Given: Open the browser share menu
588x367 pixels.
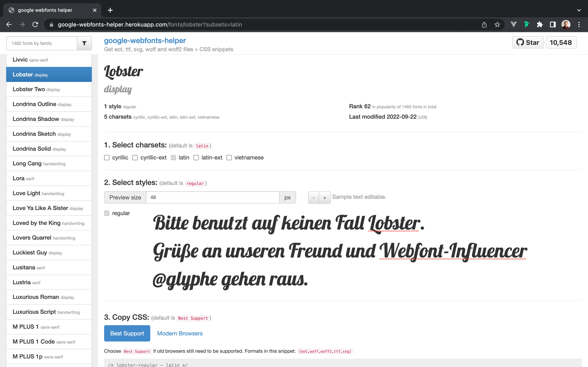Looking at the screenshot, I should (x=484, y=24).
